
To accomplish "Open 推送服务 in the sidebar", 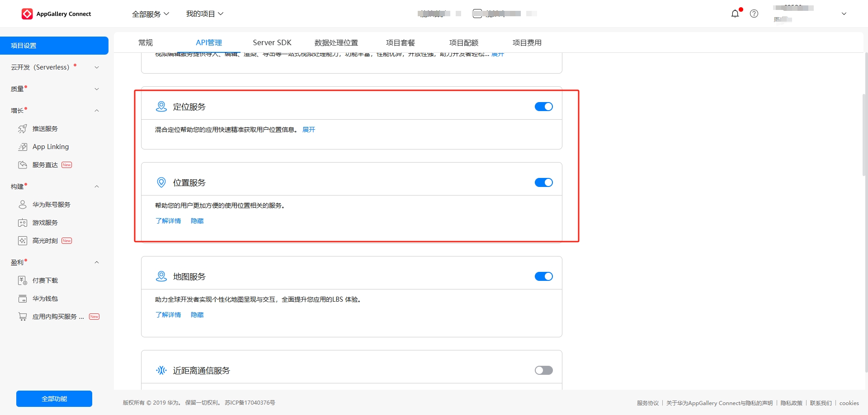I will point(45,129).
